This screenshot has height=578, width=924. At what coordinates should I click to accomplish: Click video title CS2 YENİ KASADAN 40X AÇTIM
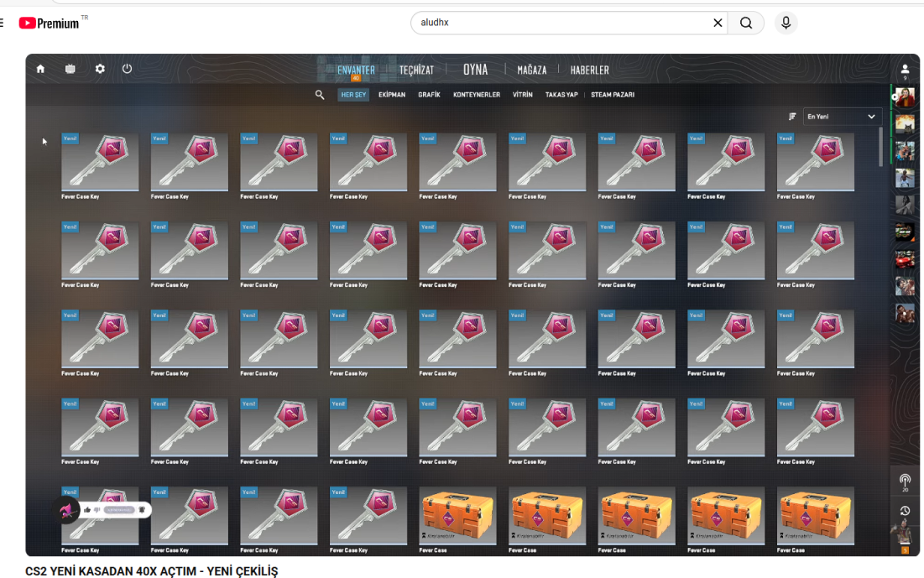151,571
